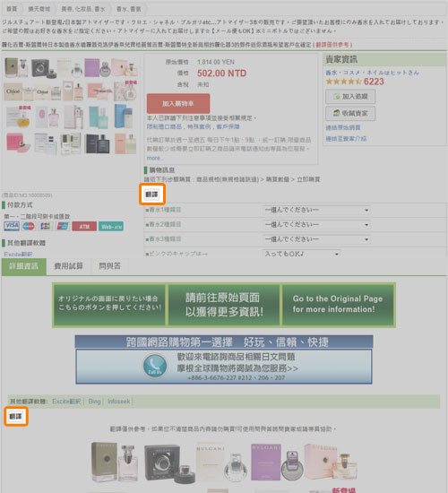Screen dimensions: 448x493
Task: Click the seller star rating icons
Action: [343, 82]
